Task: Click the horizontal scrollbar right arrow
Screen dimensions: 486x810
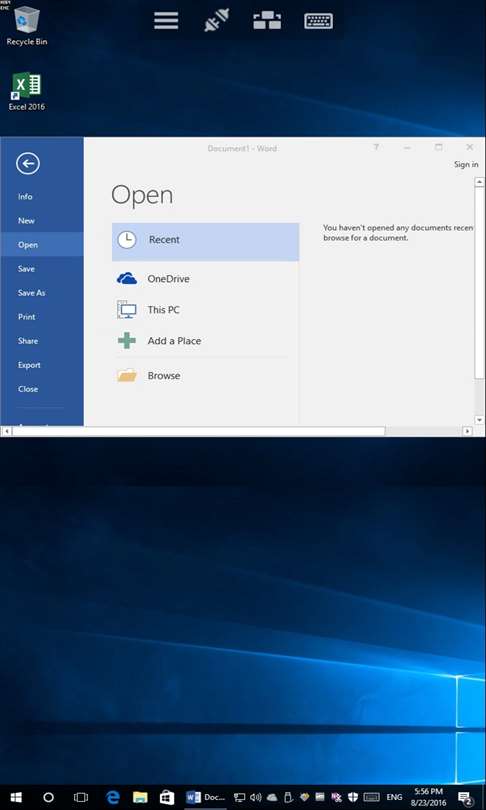Action: click(467, 431)
